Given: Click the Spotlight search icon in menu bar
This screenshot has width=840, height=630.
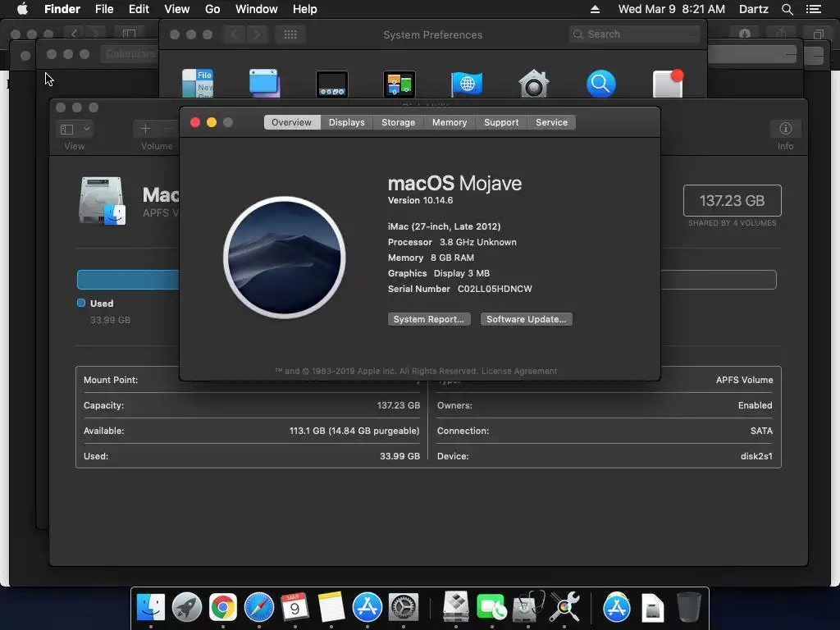Looking at the screenshot, I should 787,9.
